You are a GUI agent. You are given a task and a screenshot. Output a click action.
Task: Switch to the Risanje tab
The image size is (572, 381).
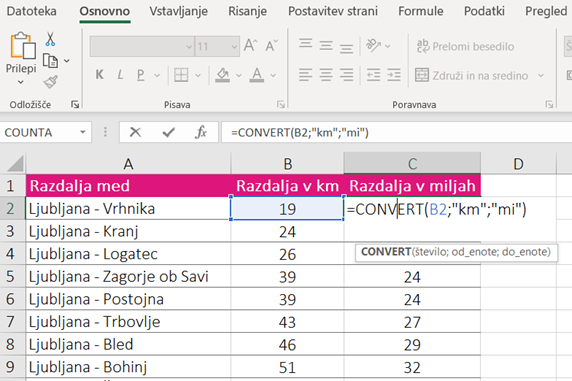[x=247, y=11]
